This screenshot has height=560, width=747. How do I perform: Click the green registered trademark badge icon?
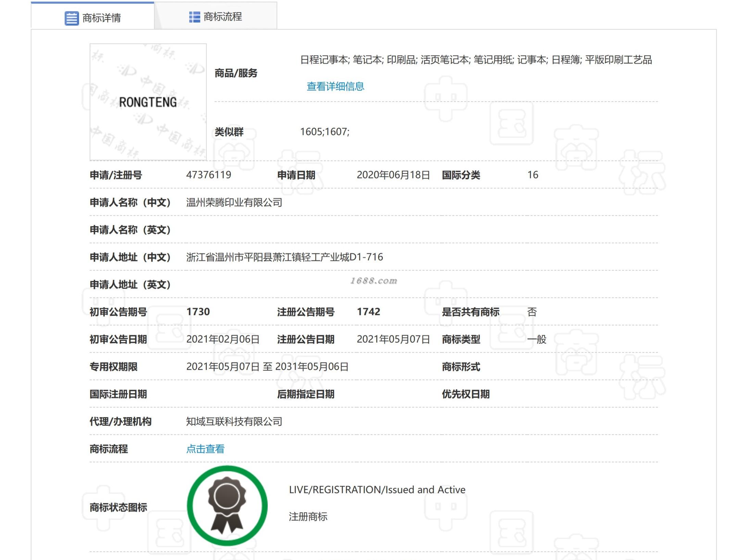click(227, 506)
